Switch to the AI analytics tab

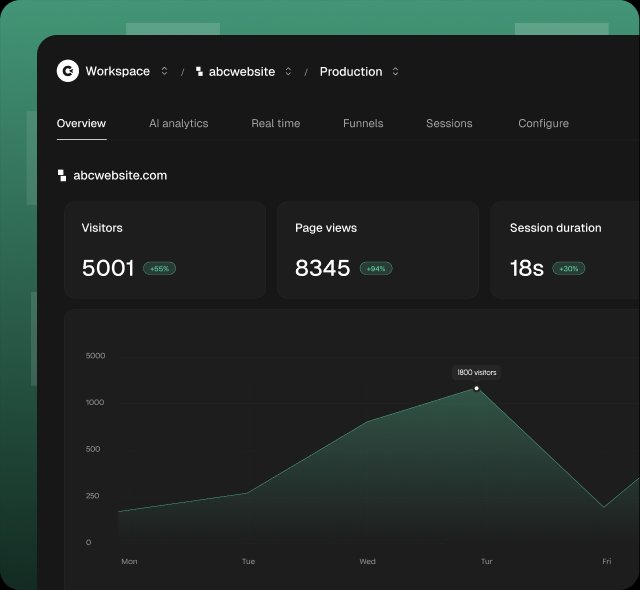tap(179, 123)
